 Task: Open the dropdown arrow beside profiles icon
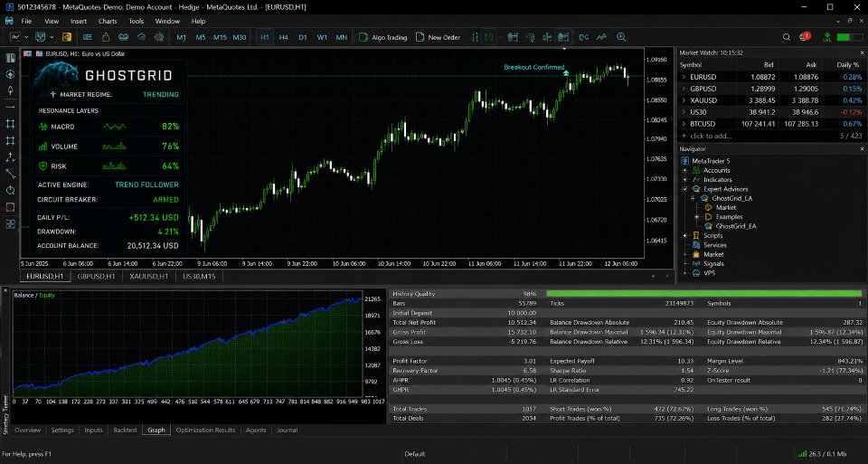point(52,37)
